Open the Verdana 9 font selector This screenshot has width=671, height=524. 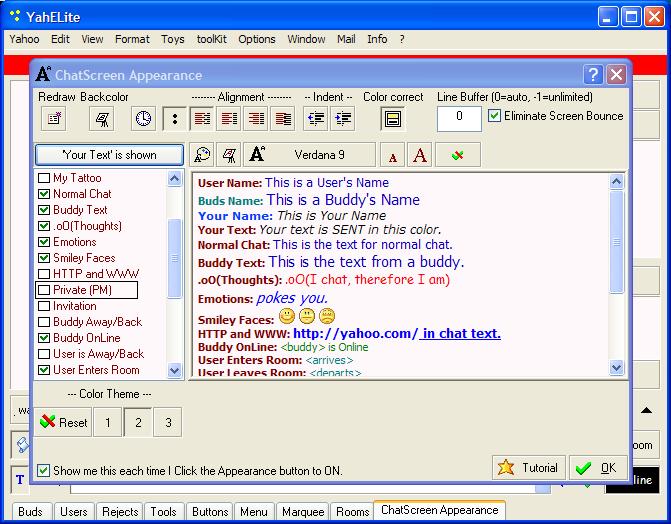point(309,155)
